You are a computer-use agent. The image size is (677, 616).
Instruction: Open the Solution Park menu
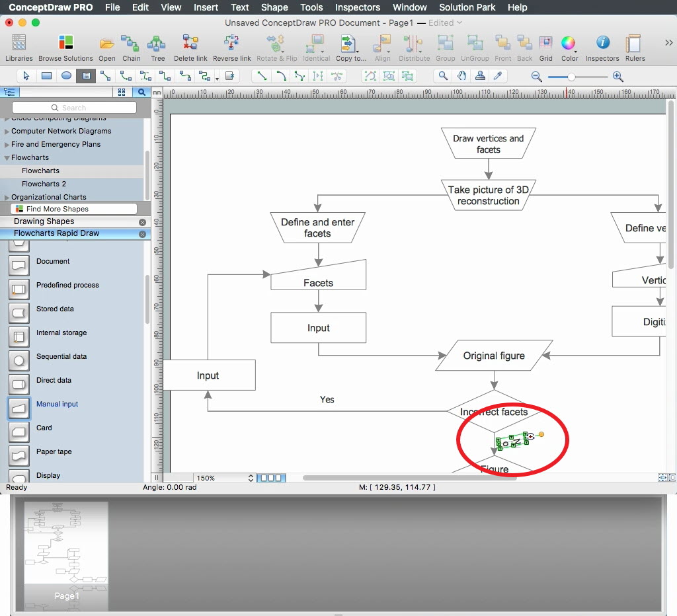coord(467,7)
